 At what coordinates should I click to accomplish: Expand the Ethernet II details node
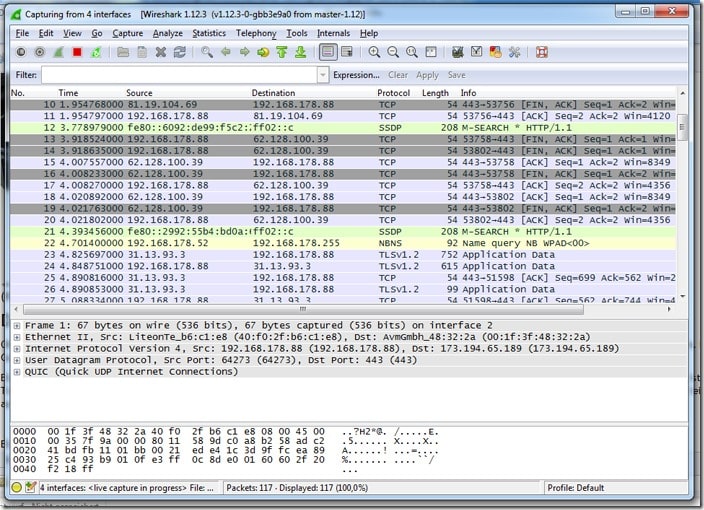[x=17, y=337]
